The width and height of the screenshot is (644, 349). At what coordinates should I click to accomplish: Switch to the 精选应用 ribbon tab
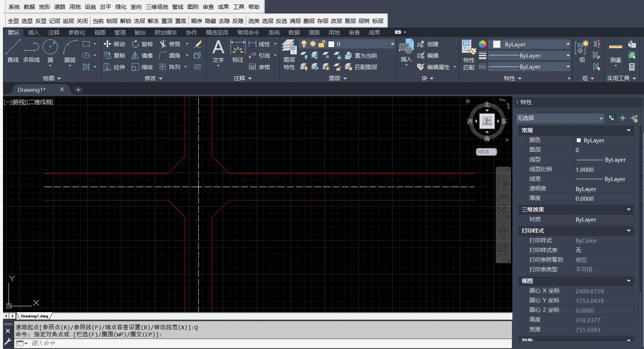point(217,32)
